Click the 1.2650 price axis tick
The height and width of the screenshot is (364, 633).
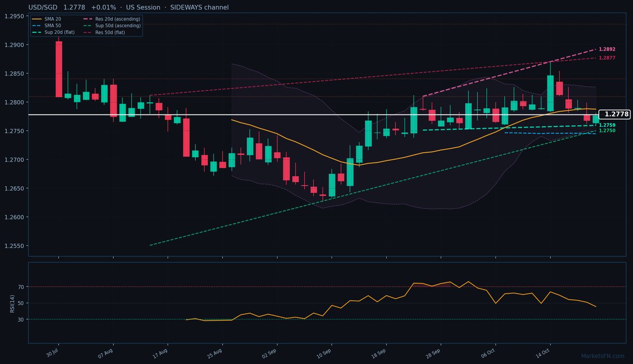14,188
